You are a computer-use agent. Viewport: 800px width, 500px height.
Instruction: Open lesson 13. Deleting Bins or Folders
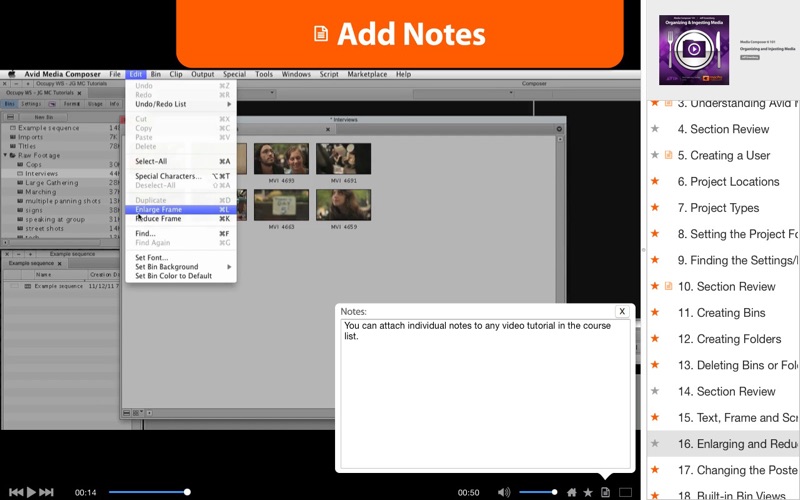click(738, 365)
